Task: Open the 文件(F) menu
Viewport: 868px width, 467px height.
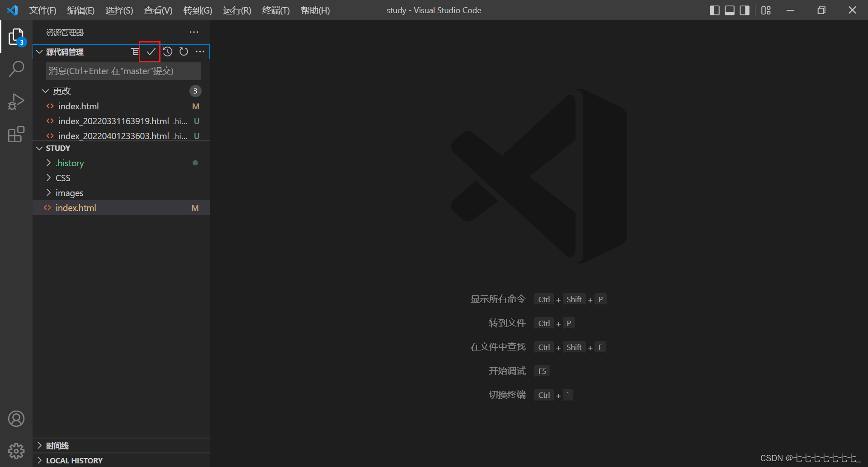Action: coord(43,10)
